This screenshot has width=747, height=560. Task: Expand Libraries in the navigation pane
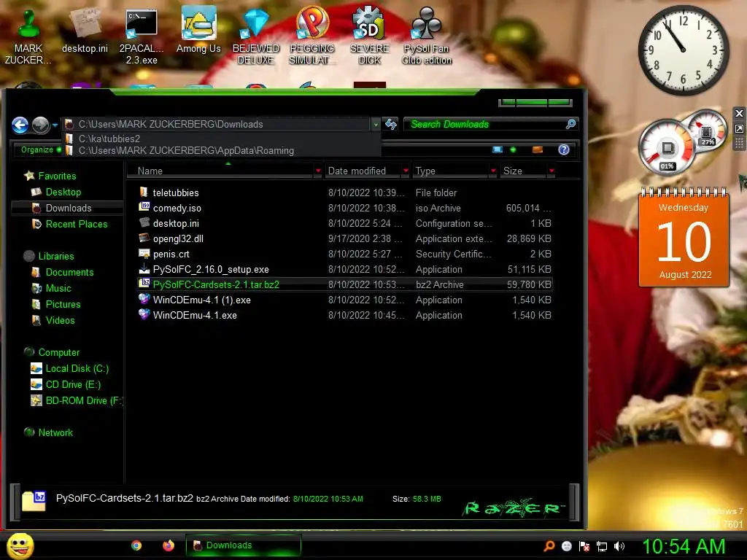[50, 256]
